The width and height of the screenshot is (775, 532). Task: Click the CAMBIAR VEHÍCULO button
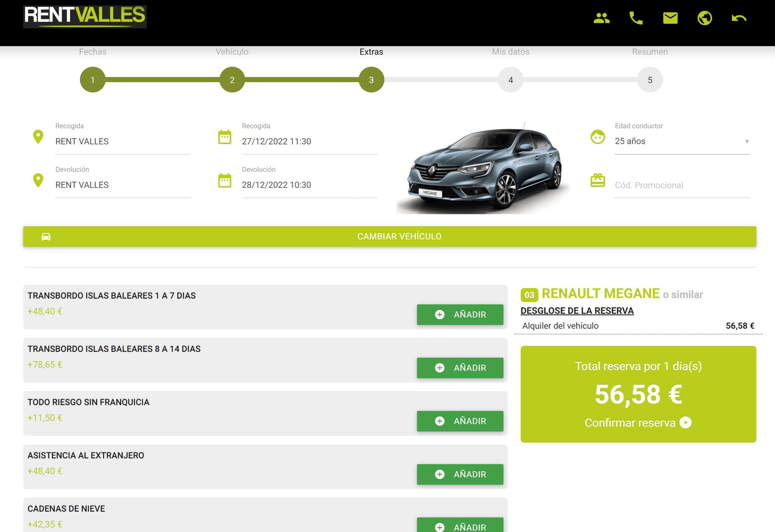pos(390,237)
